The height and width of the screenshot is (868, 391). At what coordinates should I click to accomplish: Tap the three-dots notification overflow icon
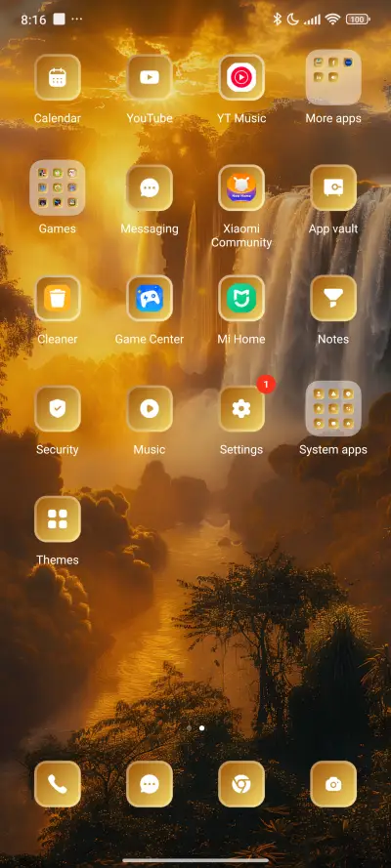point(77,20)
